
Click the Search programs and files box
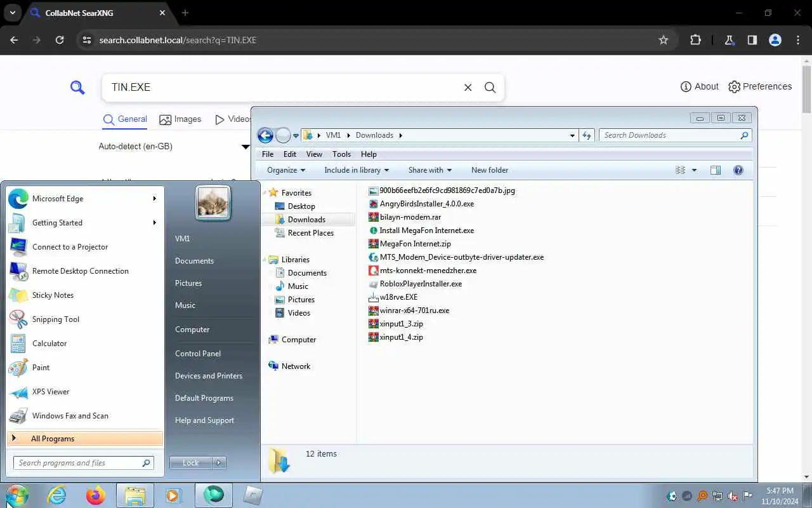click(x=83, y=463)
